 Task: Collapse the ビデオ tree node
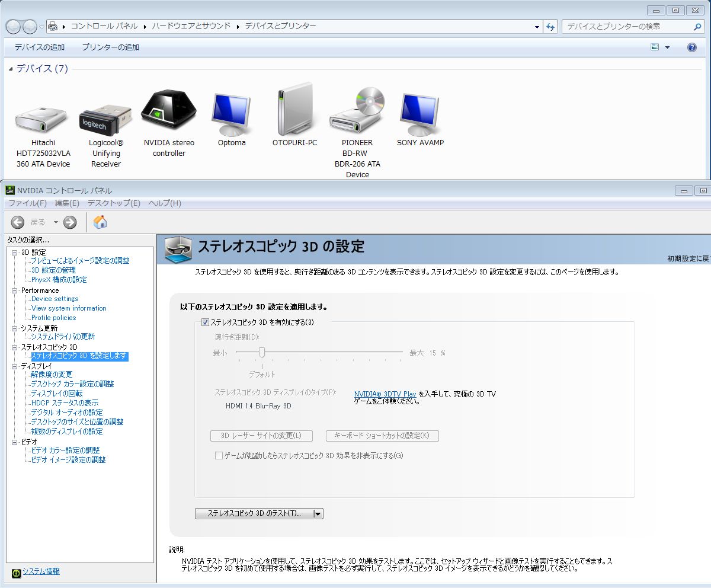pos(15,442)
